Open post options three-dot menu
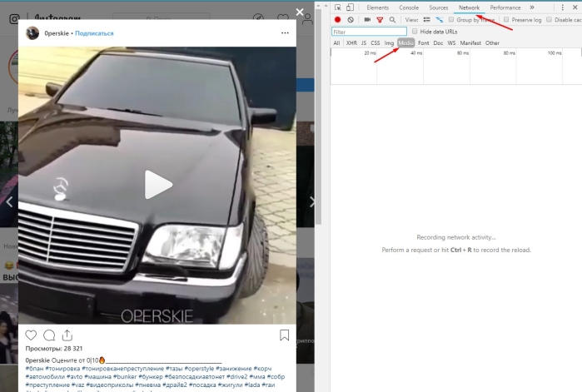 (285, 33)
